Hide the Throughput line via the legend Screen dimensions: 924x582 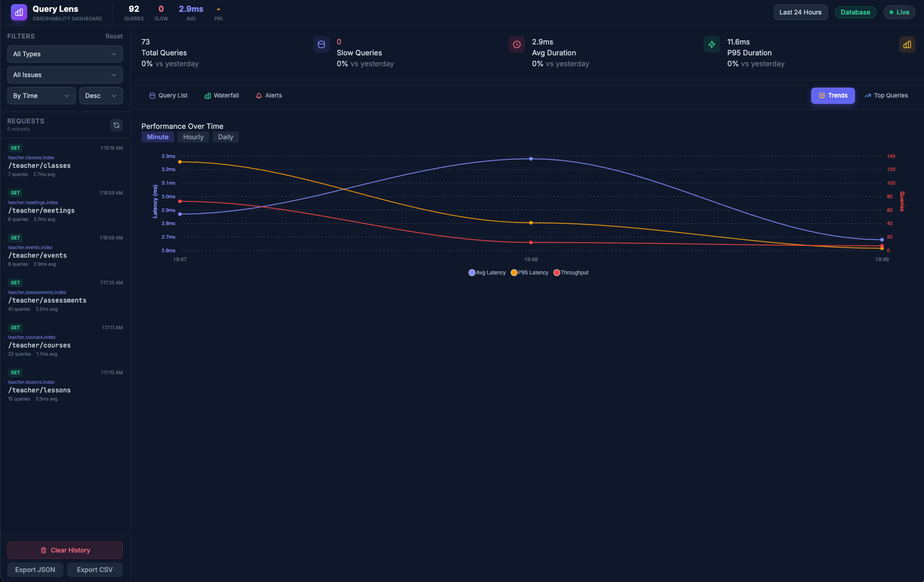pyautogui.click(x=571, y=272)
